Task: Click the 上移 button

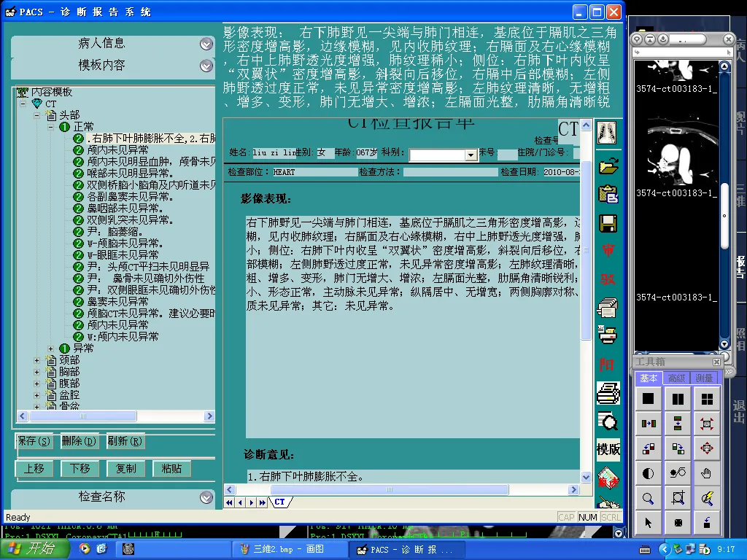Action: pyautogui.click(x=34, y=469)
